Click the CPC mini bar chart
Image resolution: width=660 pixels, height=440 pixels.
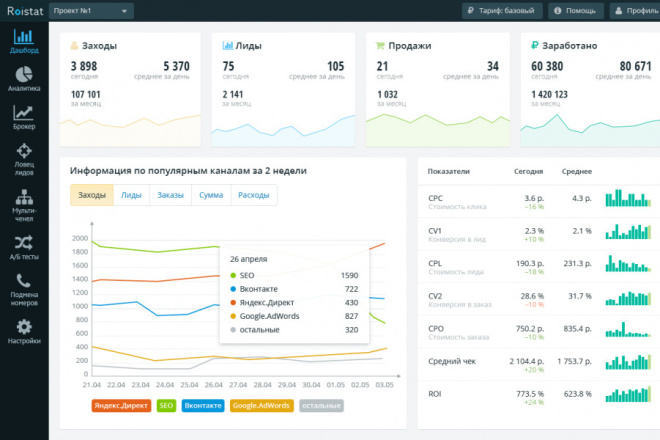(628, 198)
